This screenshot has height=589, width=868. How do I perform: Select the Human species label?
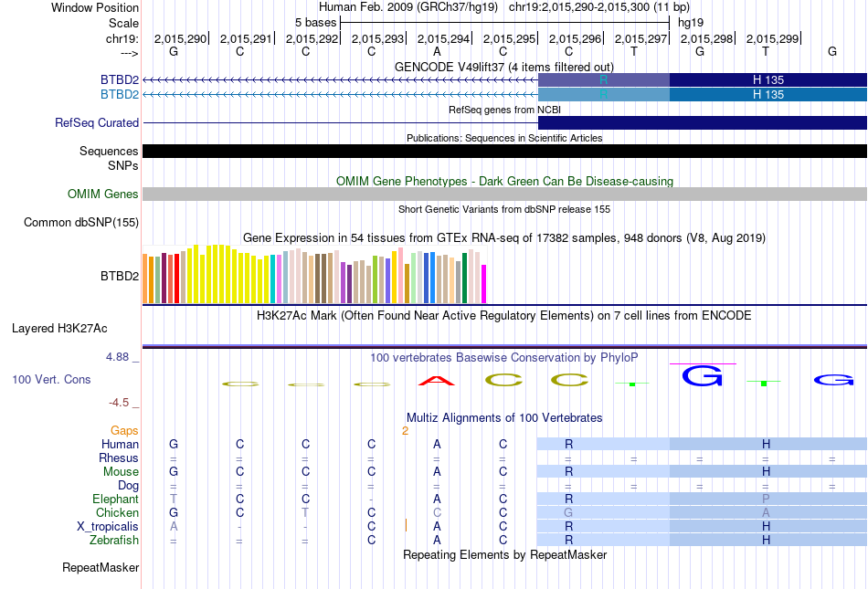pos(120,444)
